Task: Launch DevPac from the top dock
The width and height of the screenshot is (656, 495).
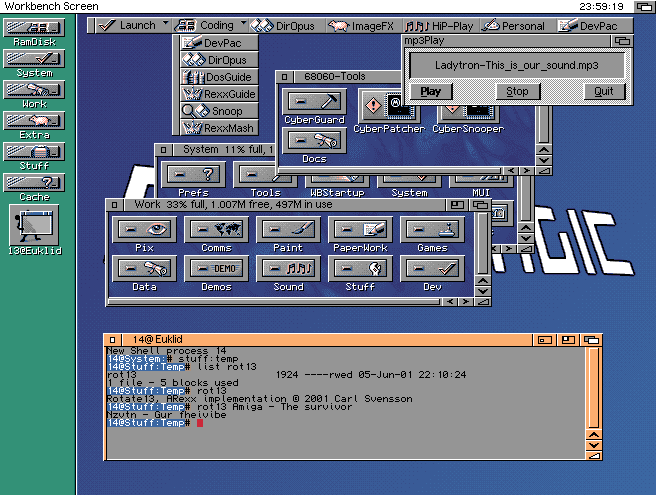Action: 594,26
